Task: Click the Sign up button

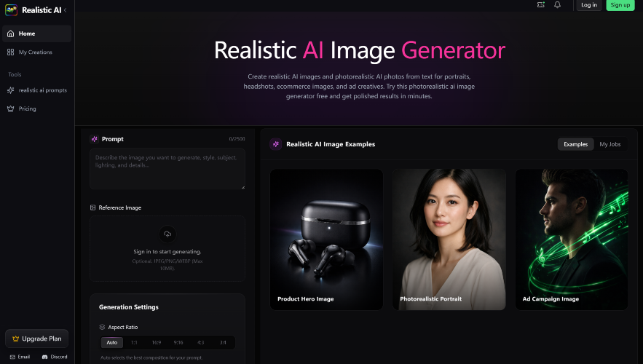Action: click(x=620, y=5)
